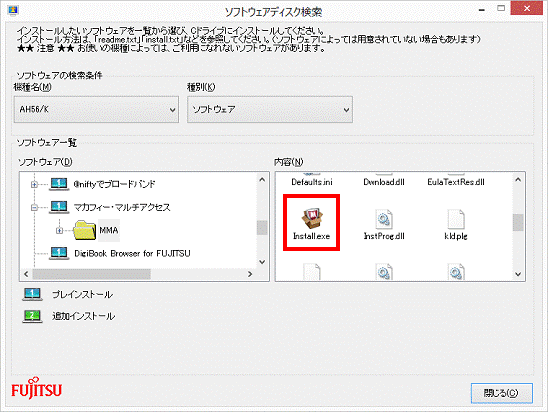Open the Install.exe file icon
This screenshot has width=548, height=412.
pos(312,219)
